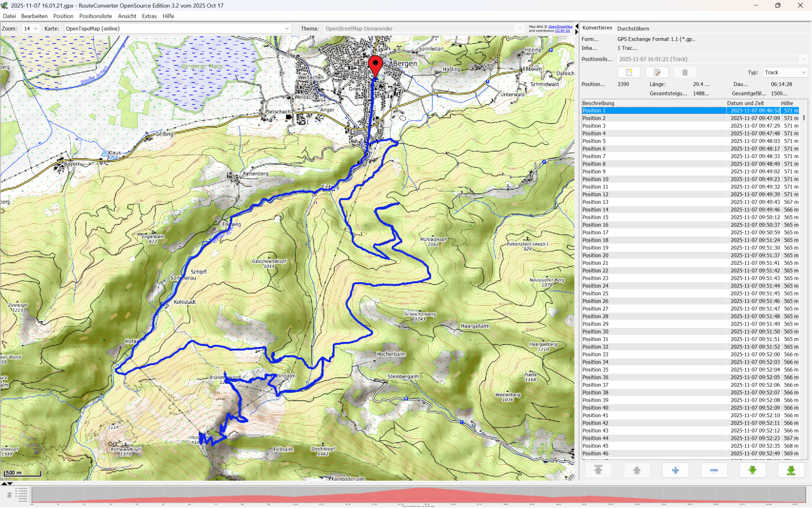Move position to bottom with green arrow
Image resolution: width=812 pixels, height=508 pixels.
(791, 470)
